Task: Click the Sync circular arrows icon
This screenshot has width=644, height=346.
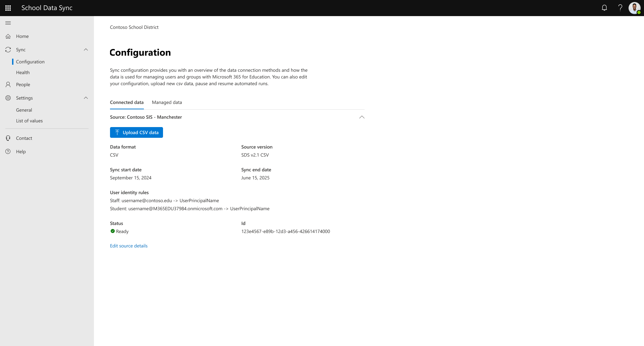Action: (x=8, y=50)
